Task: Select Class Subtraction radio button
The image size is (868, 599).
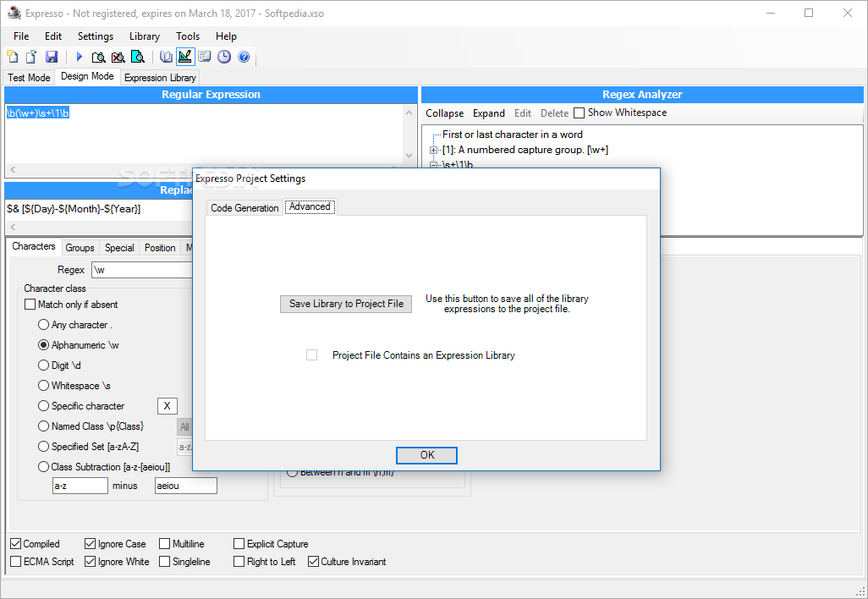Action: click(x=43, y=467)
